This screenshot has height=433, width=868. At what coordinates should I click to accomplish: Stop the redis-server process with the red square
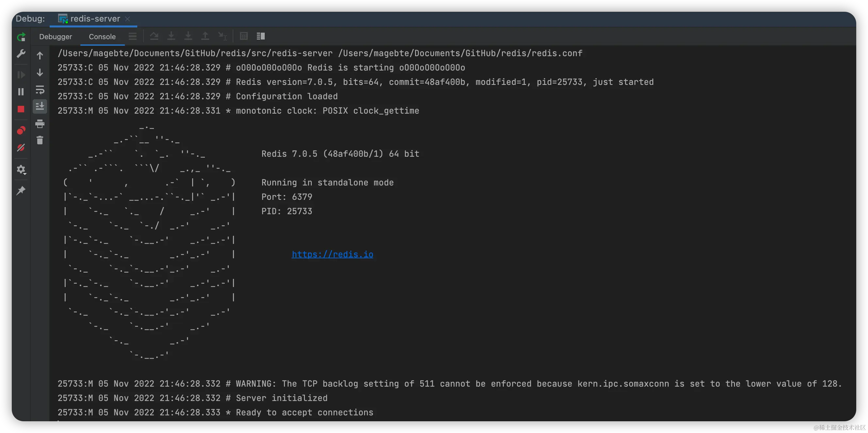coord(21,109)
